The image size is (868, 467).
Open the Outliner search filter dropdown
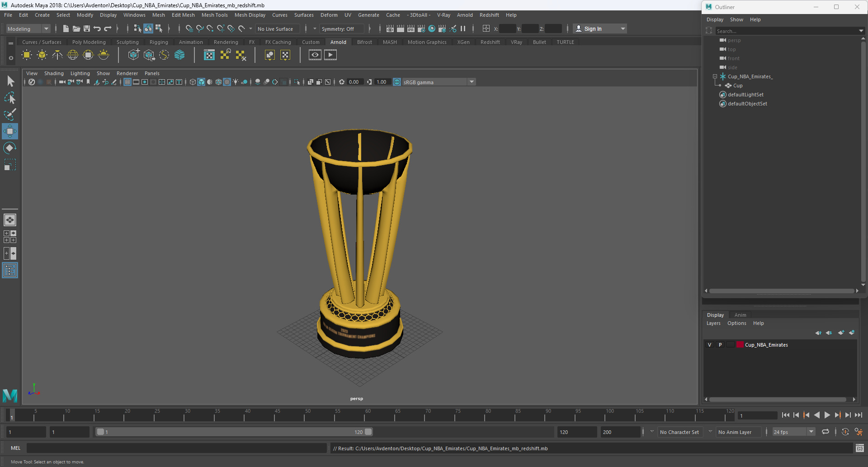pyautogui.click(x=861, y=31)
